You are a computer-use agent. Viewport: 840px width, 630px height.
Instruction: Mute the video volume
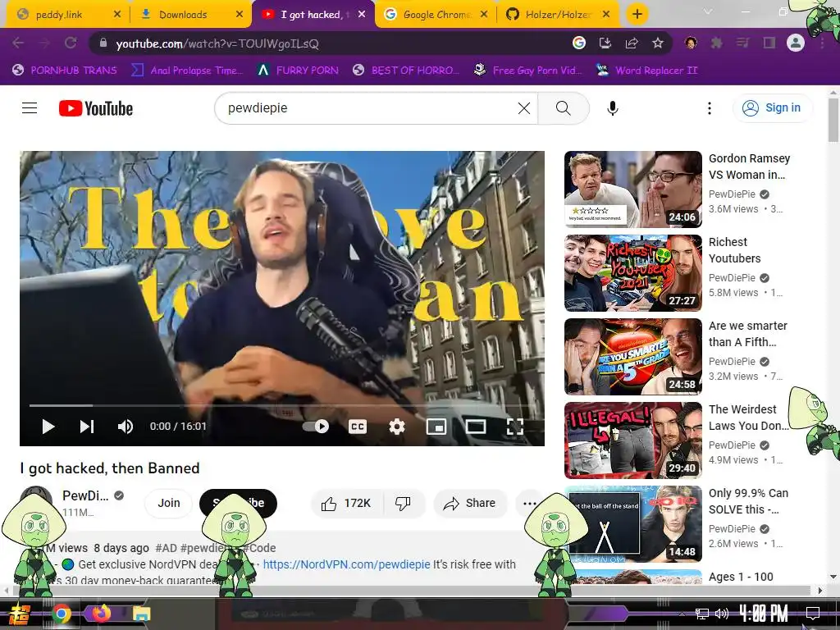[126, 427]
